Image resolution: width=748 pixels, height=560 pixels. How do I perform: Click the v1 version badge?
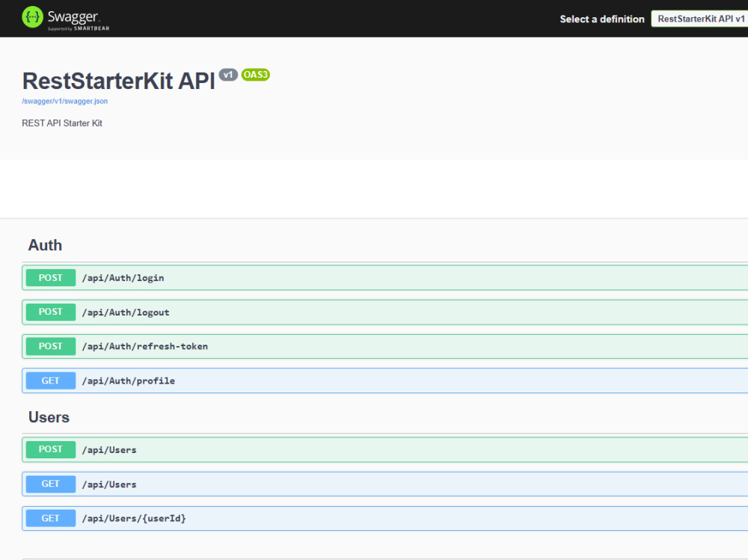228,75
